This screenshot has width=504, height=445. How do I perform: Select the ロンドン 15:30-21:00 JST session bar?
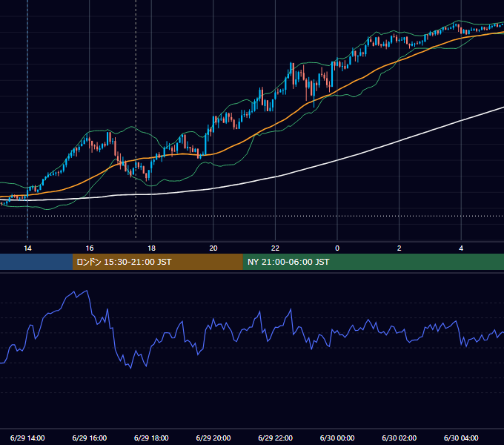(x=157, y=262)
